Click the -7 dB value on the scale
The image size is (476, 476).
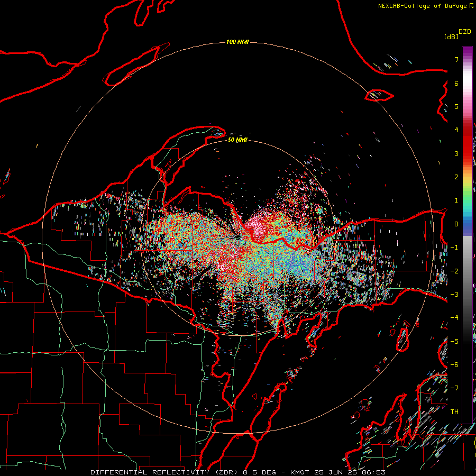pyautogui.click(x=454, y=388)
